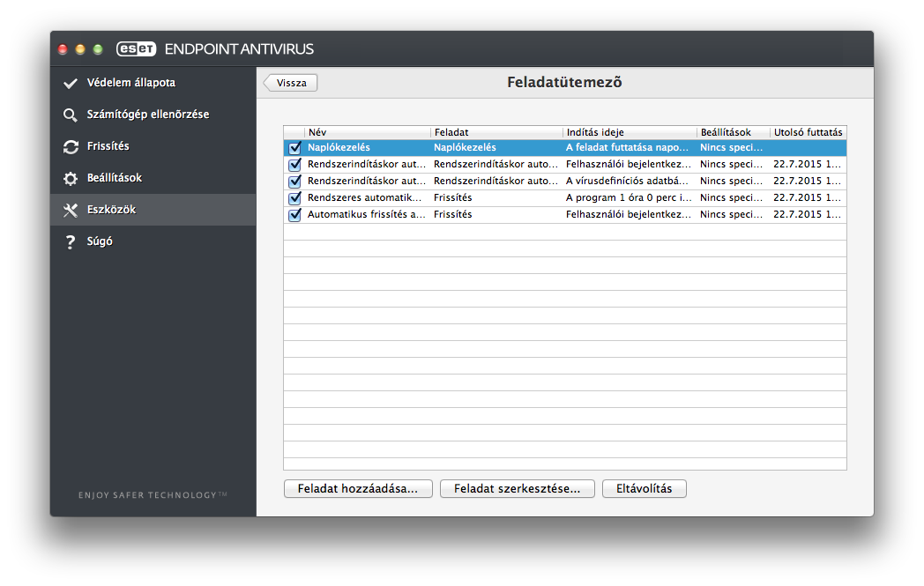This screenshot has width=924, height=586.
Task: Click Naplókezelés in the Feladat column
Action: (x=465, y=147)
